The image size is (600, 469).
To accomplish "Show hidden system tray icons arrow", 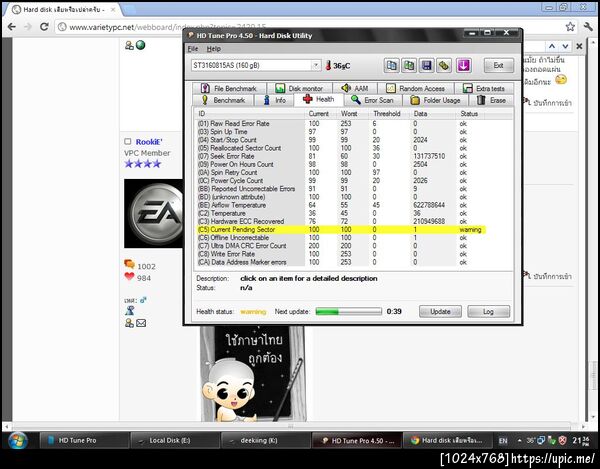I will [519, 440].
